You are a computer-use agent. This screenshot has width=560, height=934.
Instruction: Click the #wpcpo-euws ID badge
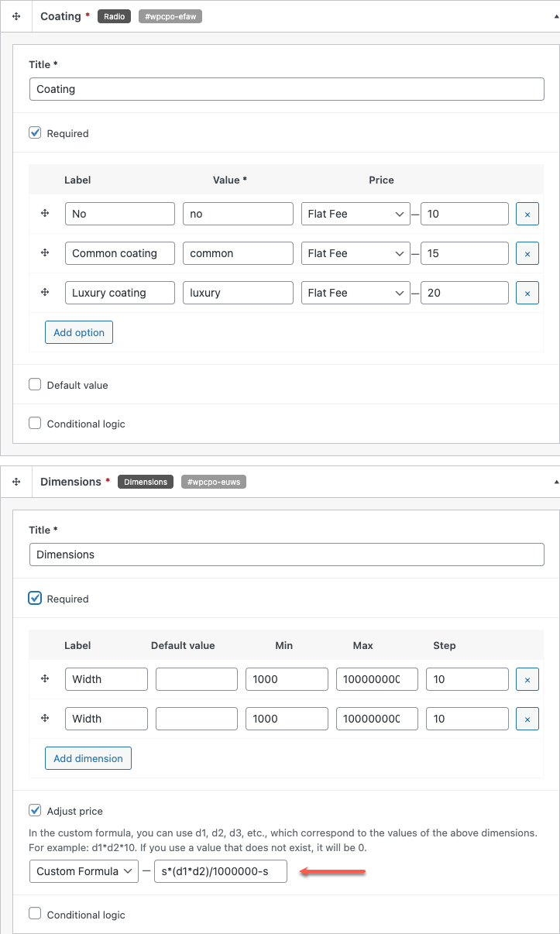coord(213,482)
